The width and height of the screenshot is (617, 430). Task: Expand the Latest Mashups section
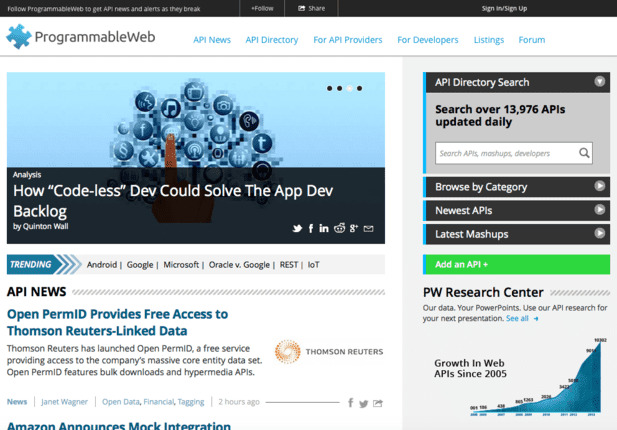click(599, 234)
